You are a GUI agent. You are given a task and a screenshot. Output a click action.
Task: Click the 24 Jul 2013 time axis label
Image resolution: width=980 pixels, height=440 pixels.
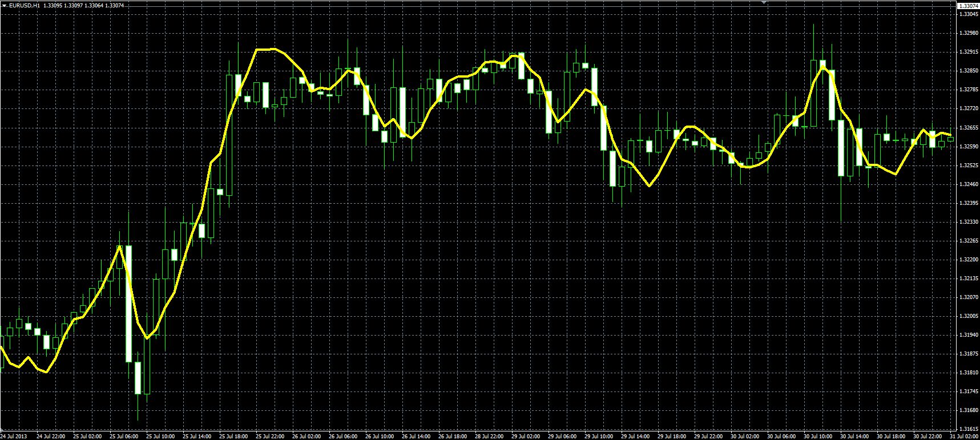click(x=14, y=437)
